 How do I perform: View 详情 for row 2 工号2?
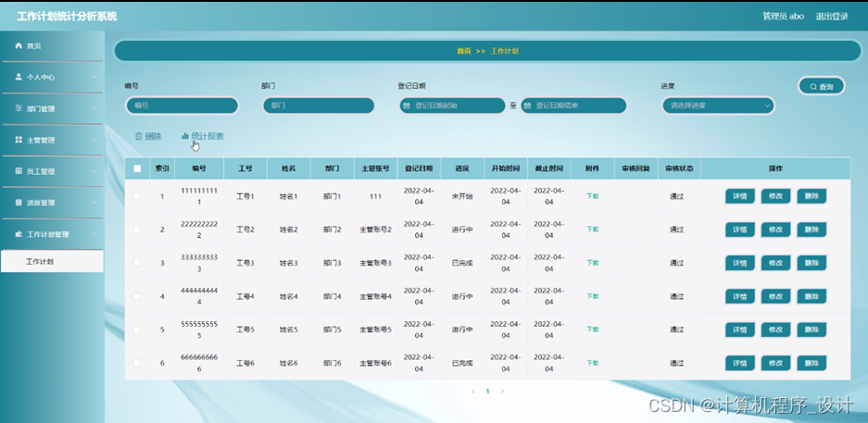coord(740,230)
